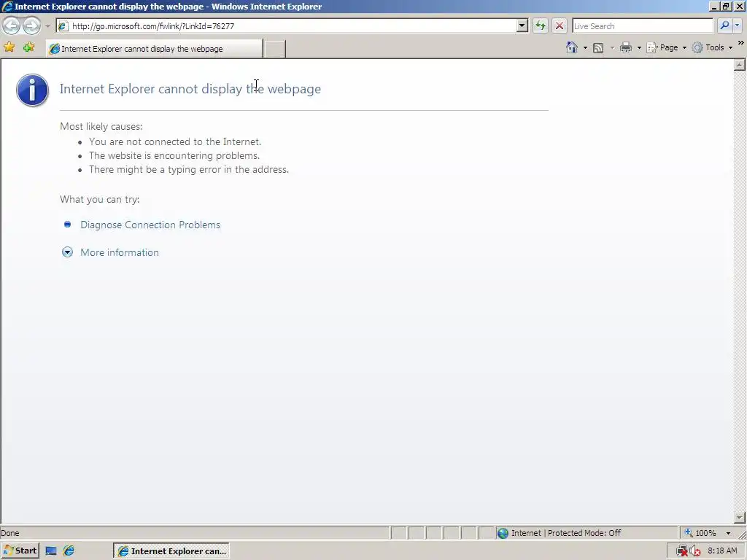The image size is (747, 560).
Task: Click the zoom level 100% button
Action: [x=700, y=533]
